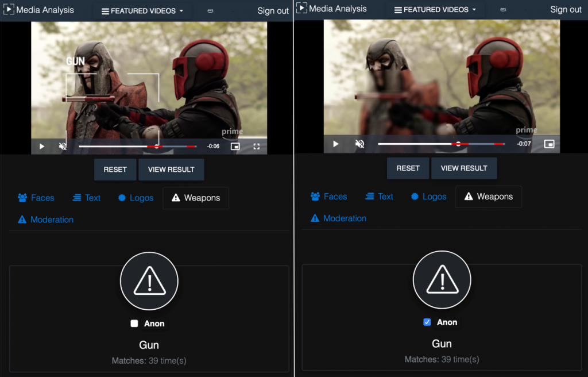Click the Gun label in left panel card
Screen dimensions: 588x377
coord(149,345)
